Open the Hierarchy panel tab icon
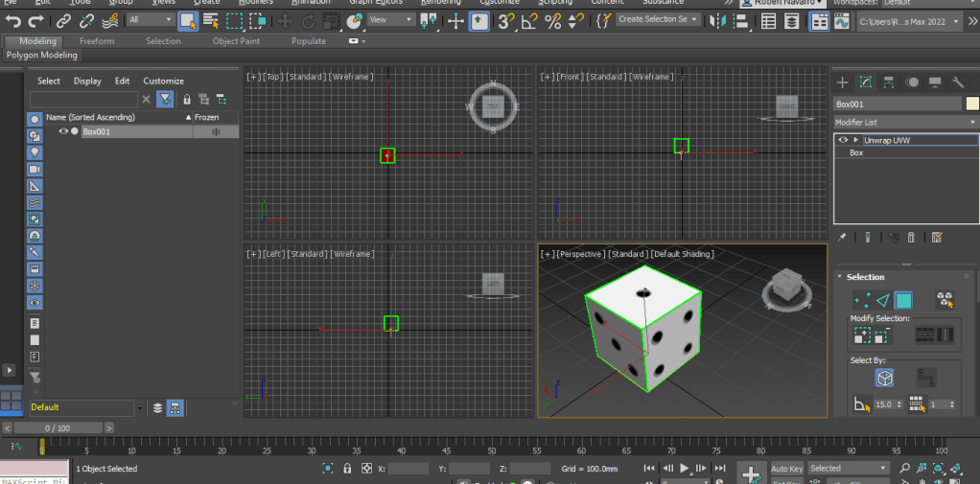 (x=889, y=82)
